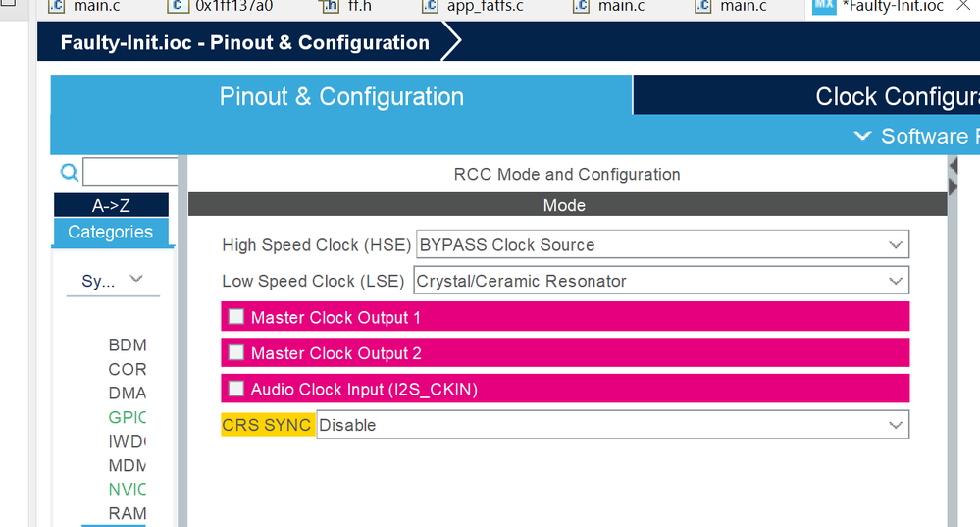980x527 pixels.
Task: Click the High Speed Clock (HSE) label
Action: coord(316,245)
